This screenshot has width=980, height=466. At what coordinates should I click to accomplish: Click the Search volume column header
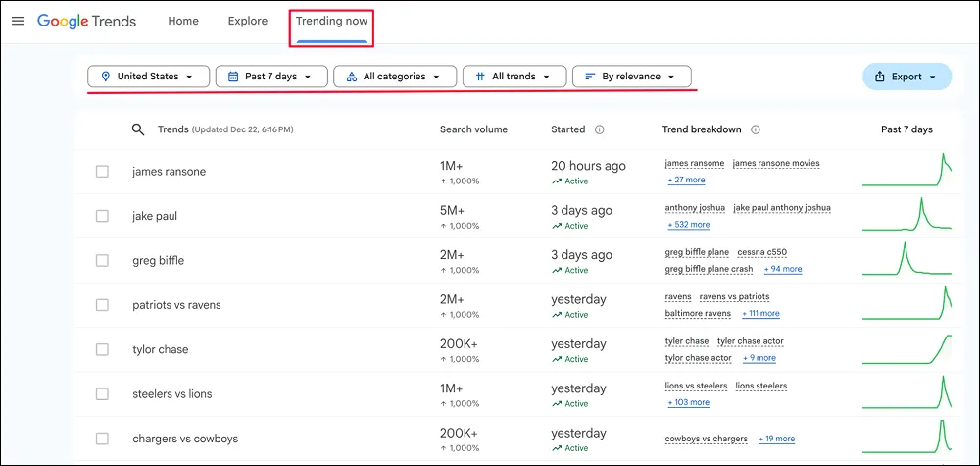473,129
